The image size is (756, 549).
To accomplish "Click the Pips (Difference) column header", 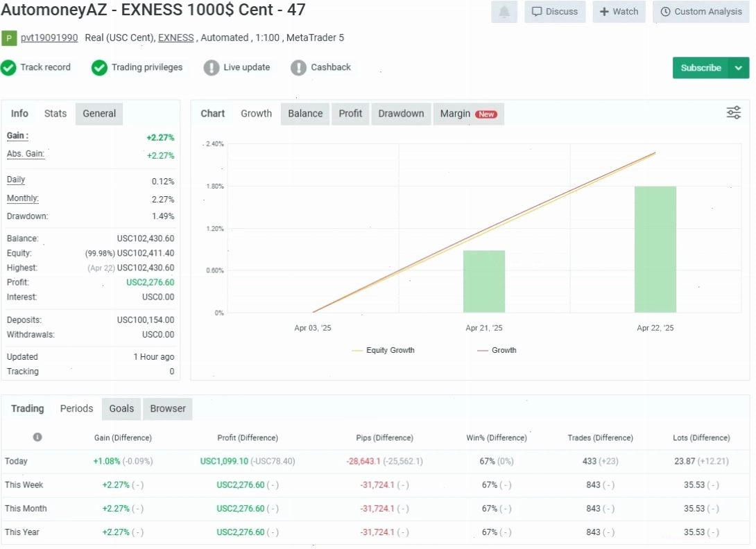I will (x=385, y=437).
